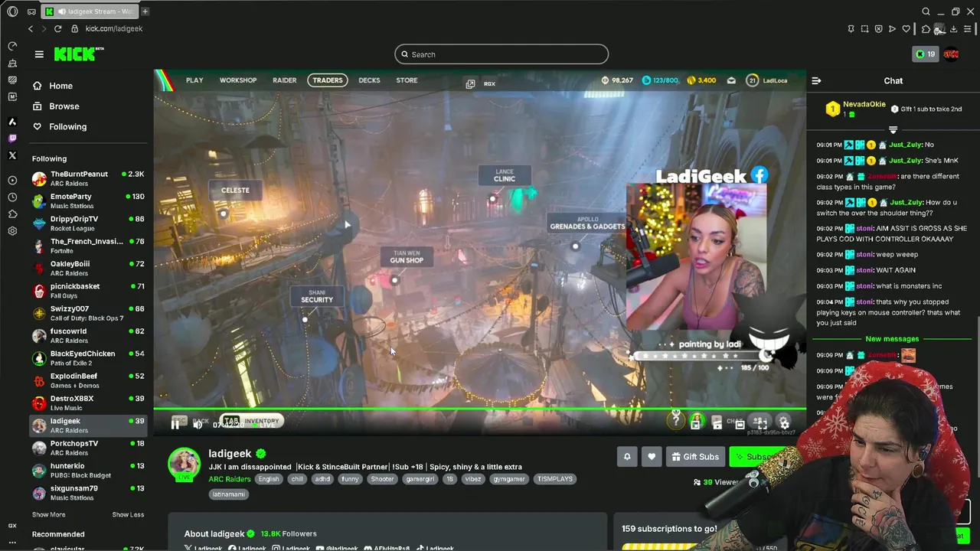Open DestroX8BX channel in the sidebar
Image resolution: width=980 pixels, height=551 pixels.
88,403
